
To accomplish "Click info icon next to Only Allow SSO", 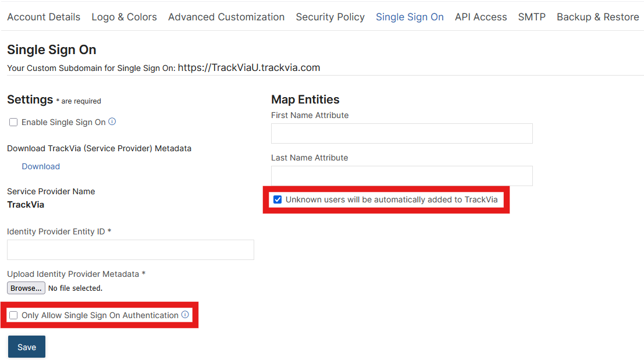I will click(185, 315).
